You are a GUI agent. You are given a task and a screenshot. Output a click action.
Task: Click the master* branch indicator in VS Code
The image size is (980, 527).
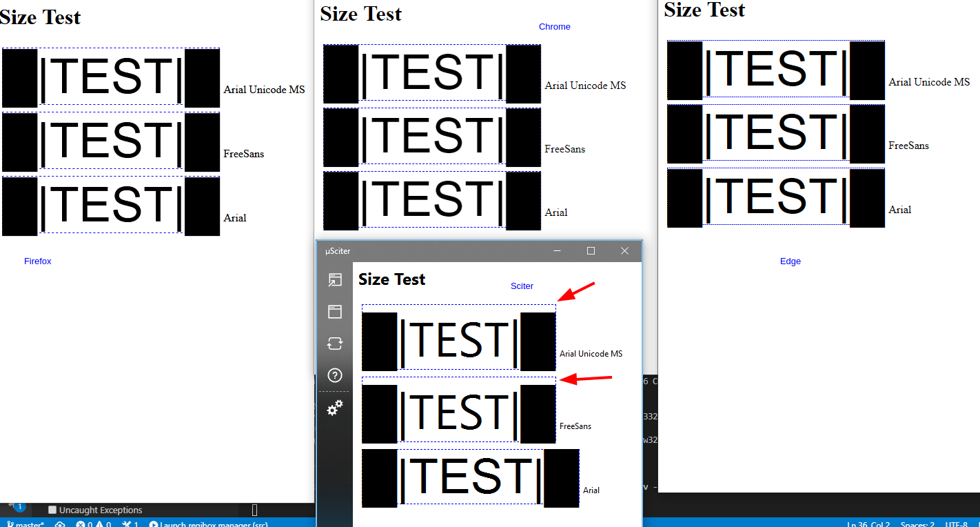[25, 524]
